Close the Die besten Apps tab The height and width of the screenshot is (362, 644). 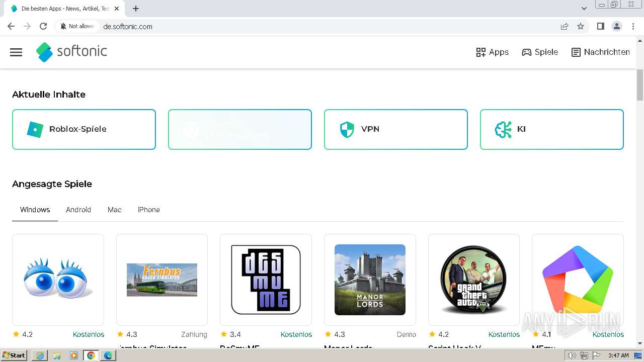click(x=117, y=9)
